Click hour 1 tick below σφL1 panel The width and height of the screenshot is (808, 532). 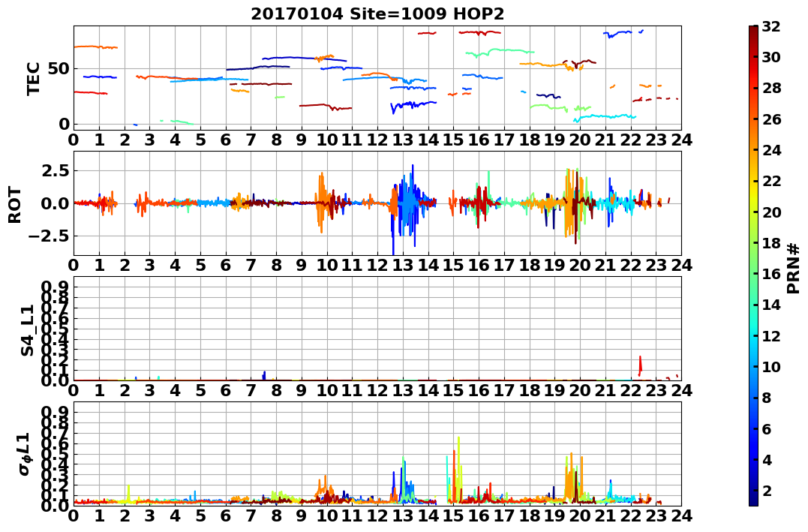(99, 515)
